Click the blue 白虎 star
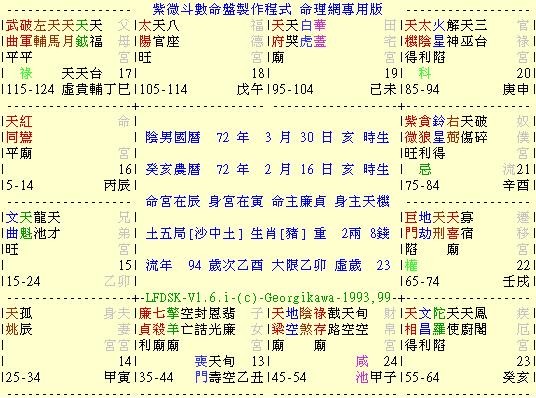 click(x=306, y=34)
